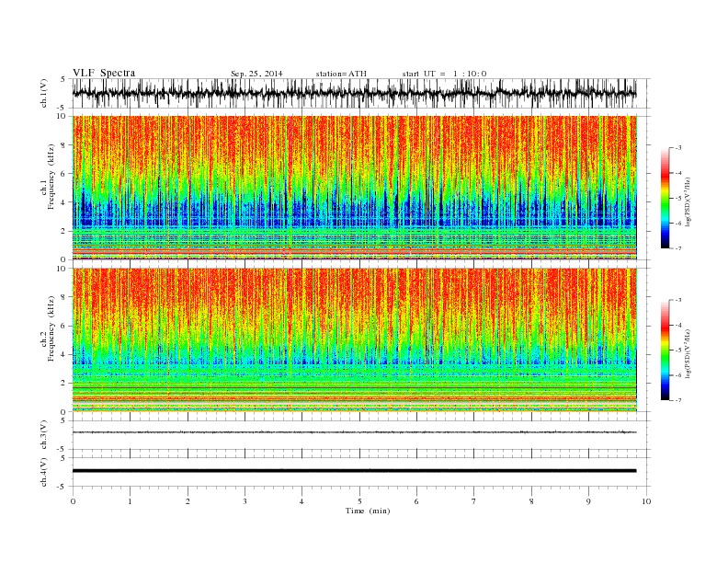This screenshot has height=563, width=728.
Task: Select the date text "Sep. 25, 2014"
Action: pos(256,74)
